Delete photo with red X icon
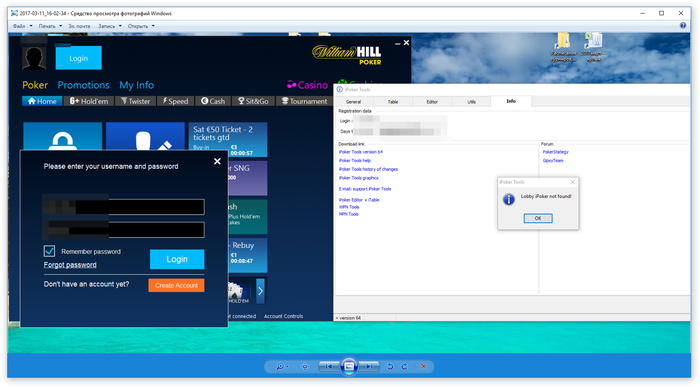 (x=424, y=366)
